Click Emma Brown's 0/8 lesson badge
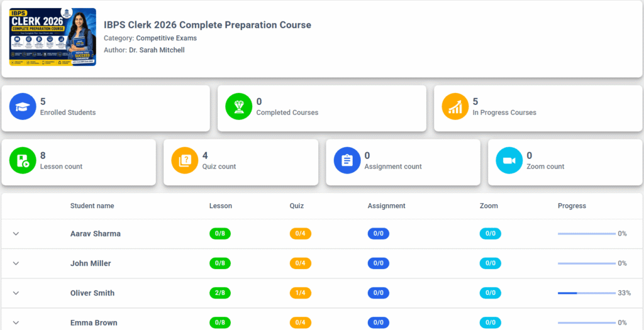 (220, 322)
